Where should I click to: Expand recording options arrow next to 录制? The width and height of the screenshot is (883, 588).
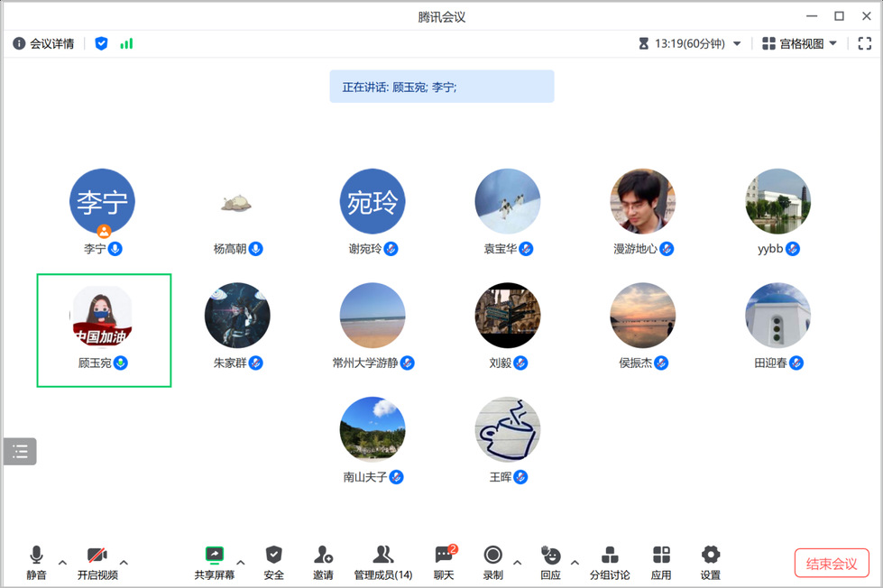[517, 562]
